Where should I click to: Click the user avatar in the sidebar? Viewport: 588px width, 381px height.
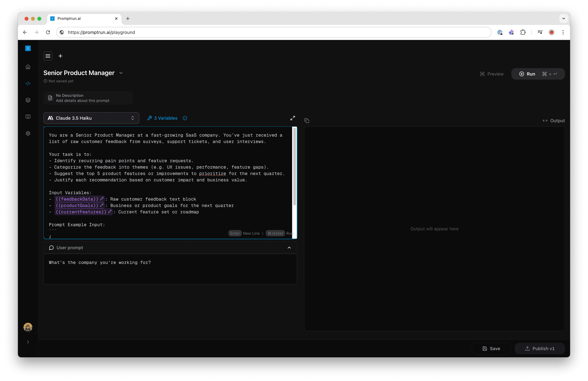(x=28, y=327)
